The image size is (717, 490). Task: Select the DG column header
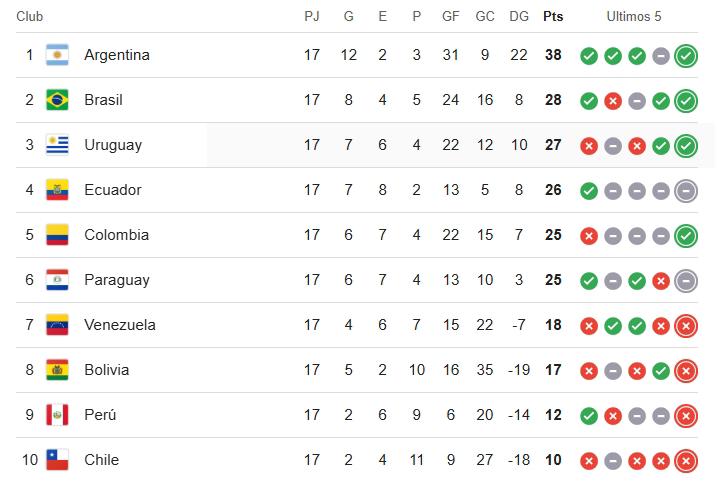coord(518,17)
